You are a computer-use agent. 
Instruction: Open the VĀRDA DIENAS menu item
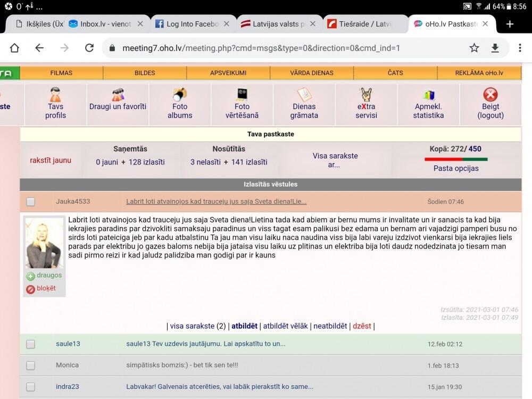point(312,73)
